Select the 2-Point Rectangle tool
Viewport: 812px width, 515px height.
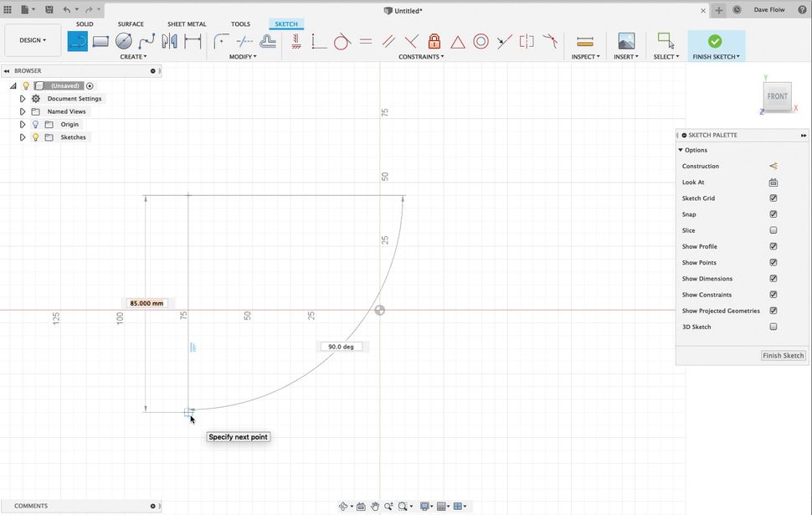(100, 41)
